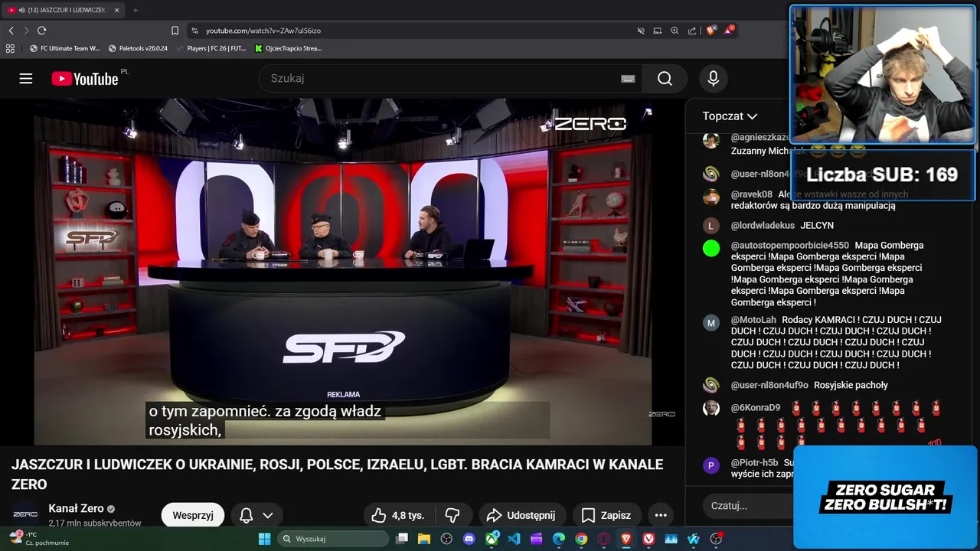Start voice search with the microphone icon
Image resolution: width=980 pixels, height=551 pixels.
[713, 79]
